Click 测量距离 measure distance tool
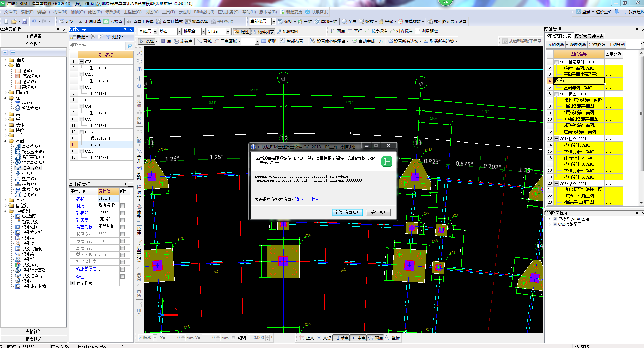Viewport: 644px width, 348px height. coord(426,31)
